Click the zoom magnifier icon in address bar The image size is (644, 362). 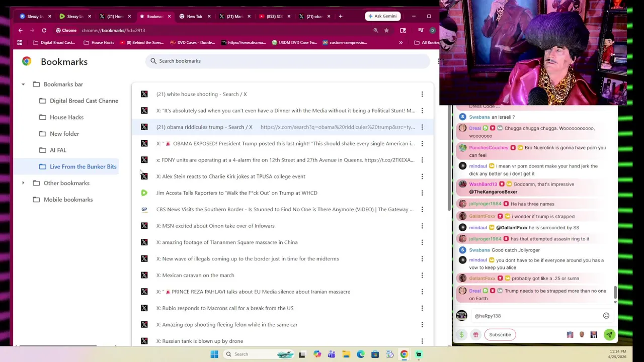375,30
